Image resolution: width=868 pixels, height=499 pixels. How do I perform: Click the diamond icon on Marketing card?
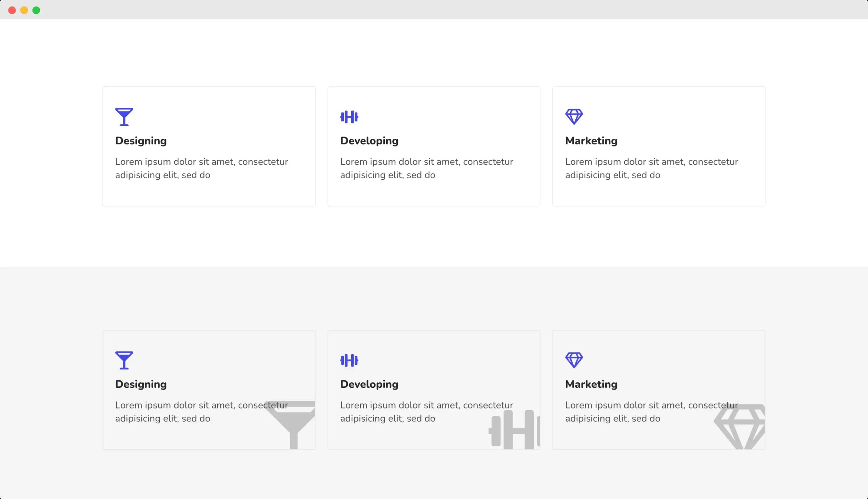click(x=574, y=117)
